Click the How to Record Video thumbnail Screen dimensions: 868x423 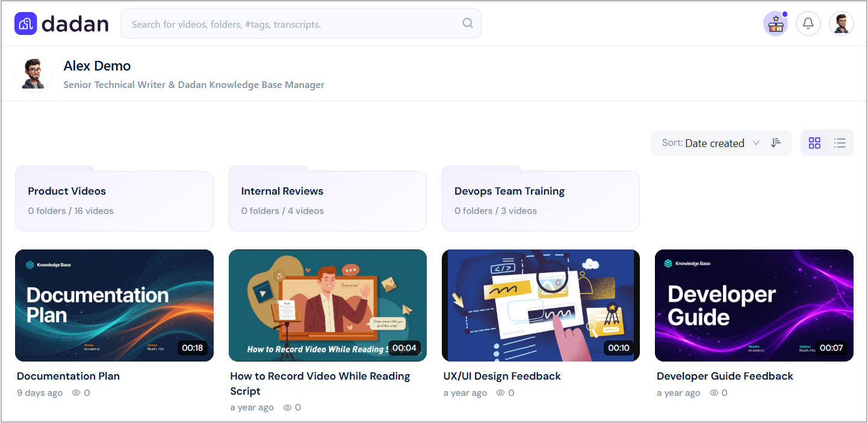(x=327, y=305)
